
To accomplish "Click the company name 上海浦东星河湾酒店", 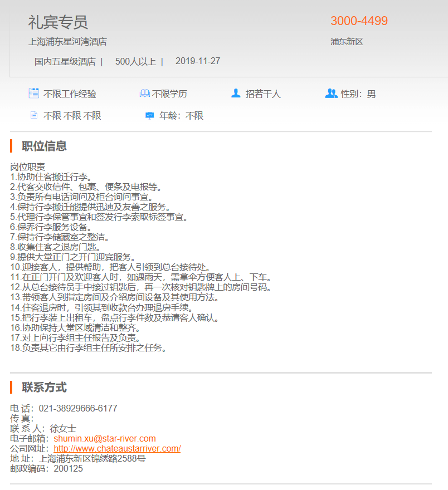I will coord(67,42).
